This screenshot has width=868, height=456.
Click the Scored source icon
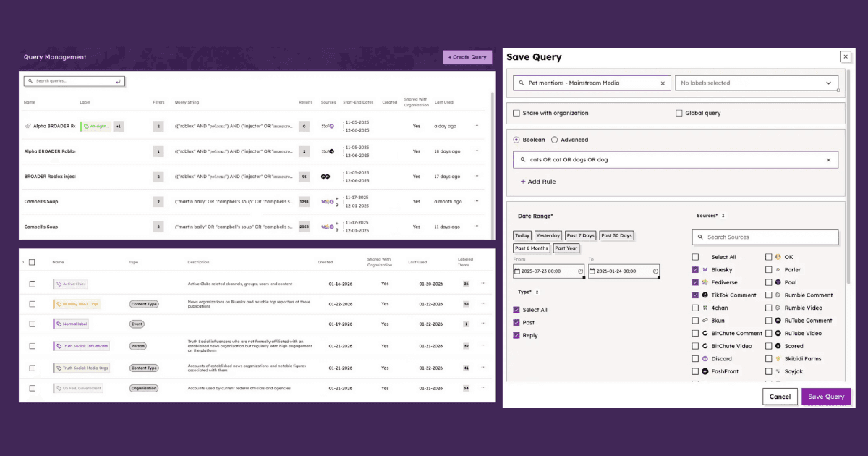point(778,346)
